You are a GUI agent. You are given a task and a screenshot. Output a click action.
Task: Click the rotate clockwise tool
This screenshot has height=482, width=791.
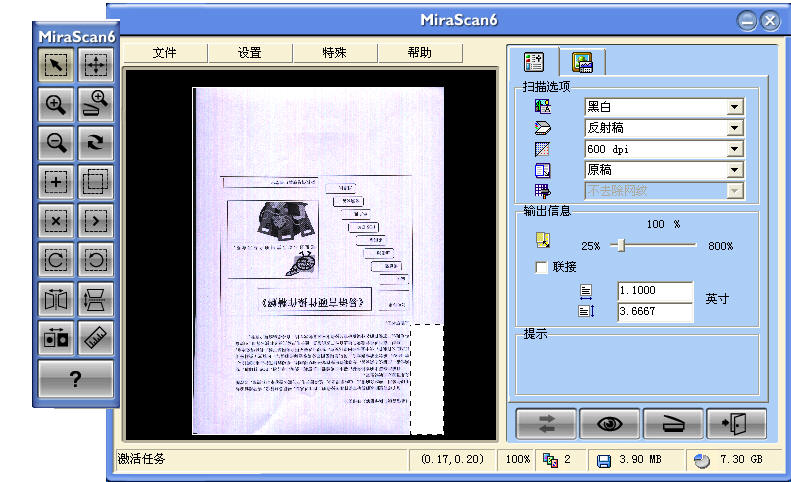[95, 143]
